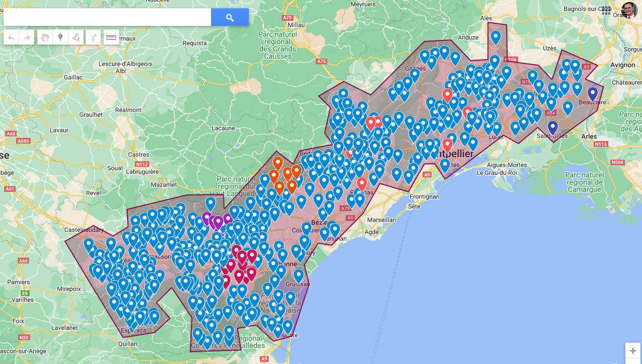Click the salmon marker above Pézenas
The width and height of the screenshot is (642, 364).
[x=362, y=184]
